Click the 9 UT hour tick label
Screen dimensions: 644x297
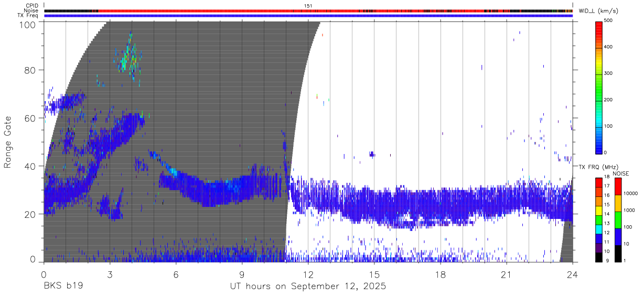pos(242,274)
